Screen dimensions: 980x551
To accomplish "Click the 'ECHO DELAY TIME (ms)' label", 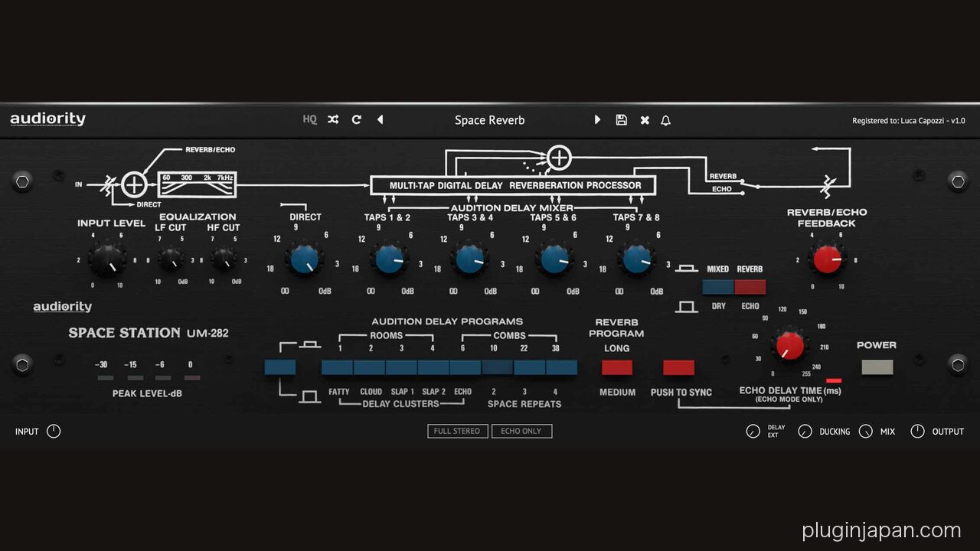I will click(x=790, y=391).
